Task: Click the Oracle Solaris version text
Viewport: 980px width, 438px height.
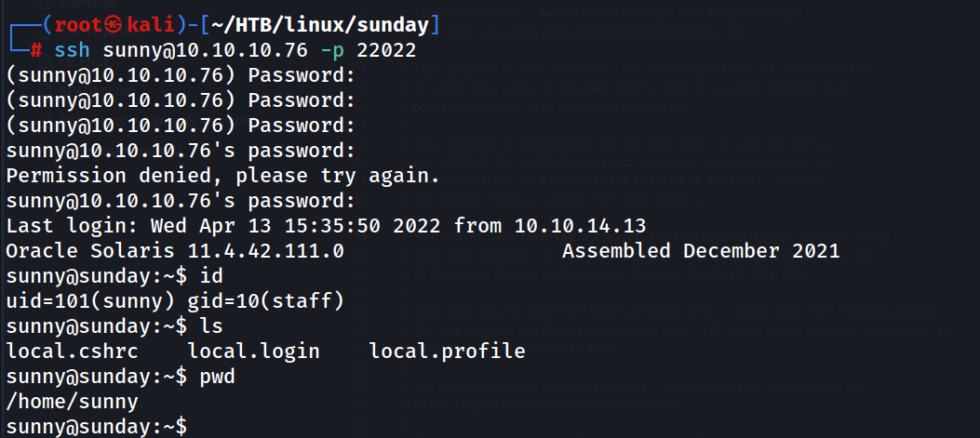Action: point(175,251)
